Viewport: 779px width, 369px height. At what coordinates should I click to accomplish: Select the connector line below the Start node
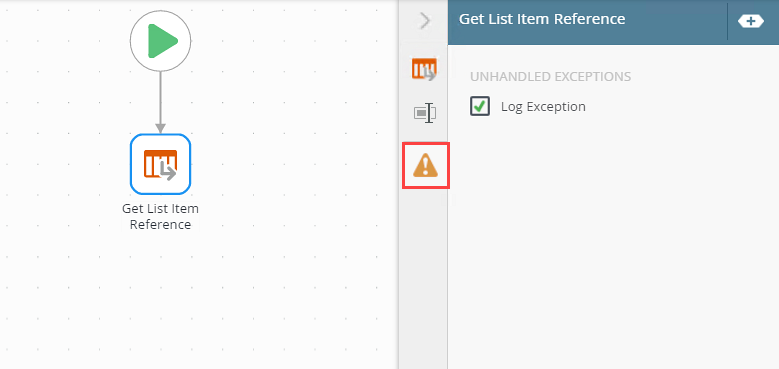click(160, 97)
